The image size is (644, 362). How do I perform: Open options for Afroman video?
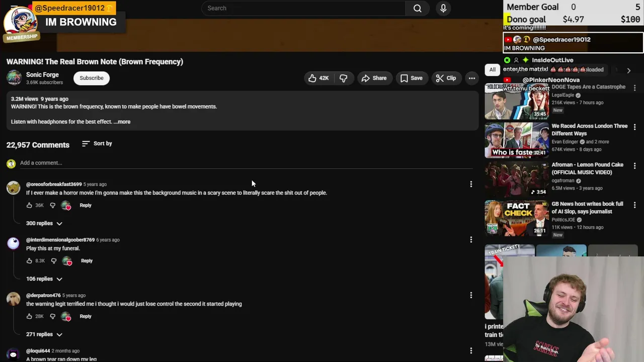point(634,166)
